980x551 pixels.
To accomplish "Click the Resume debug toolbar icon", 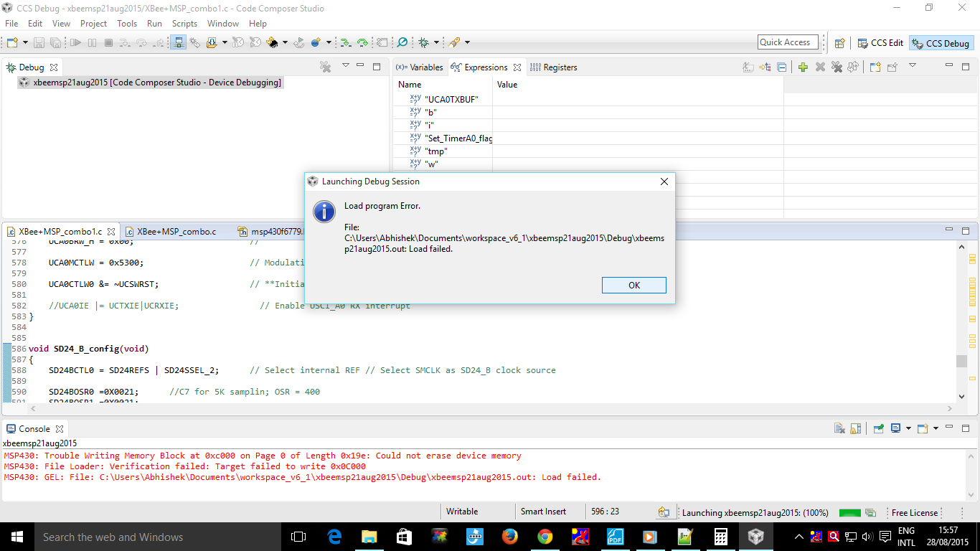I will (x=76, y=43).
